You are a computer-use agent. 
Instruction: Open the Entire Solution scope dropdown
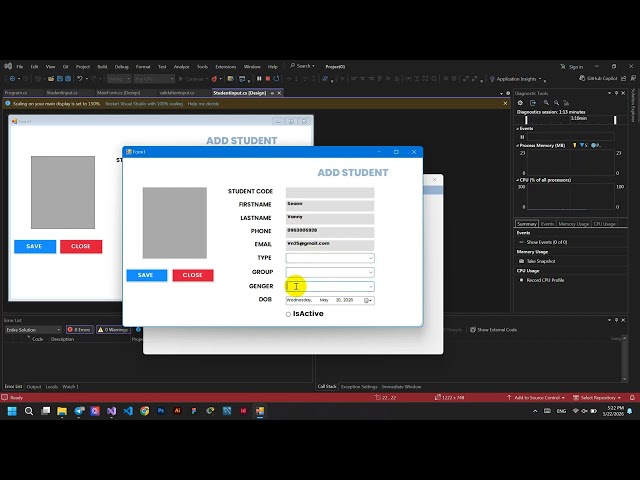coord(33,329)
